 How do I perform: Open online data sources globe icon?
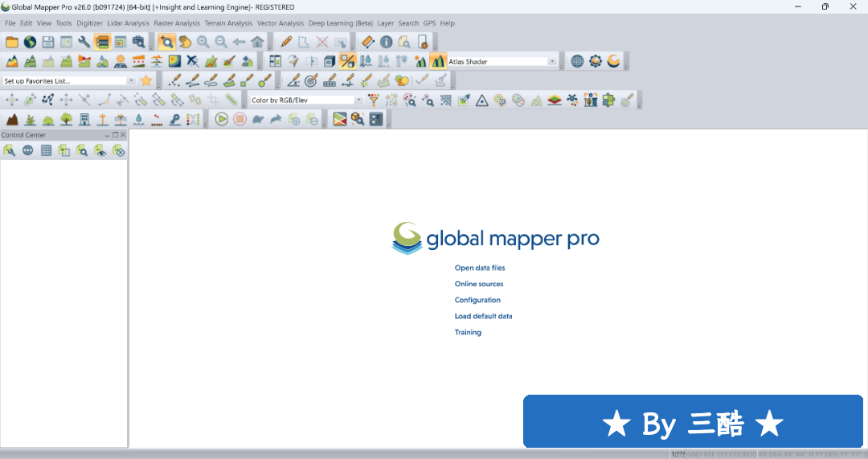pyautogui.click(x=30, y=42)
